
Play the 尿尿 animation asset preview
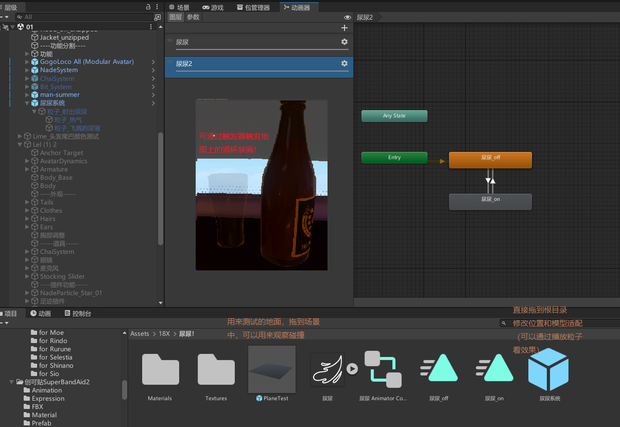click(352, 368)
